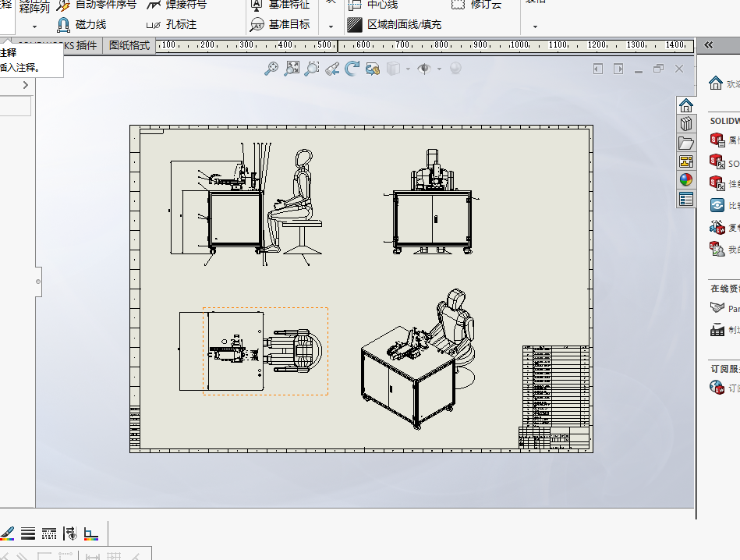
Task: Open the Appearances color sphere pane tab
Action: click(686, 180)
